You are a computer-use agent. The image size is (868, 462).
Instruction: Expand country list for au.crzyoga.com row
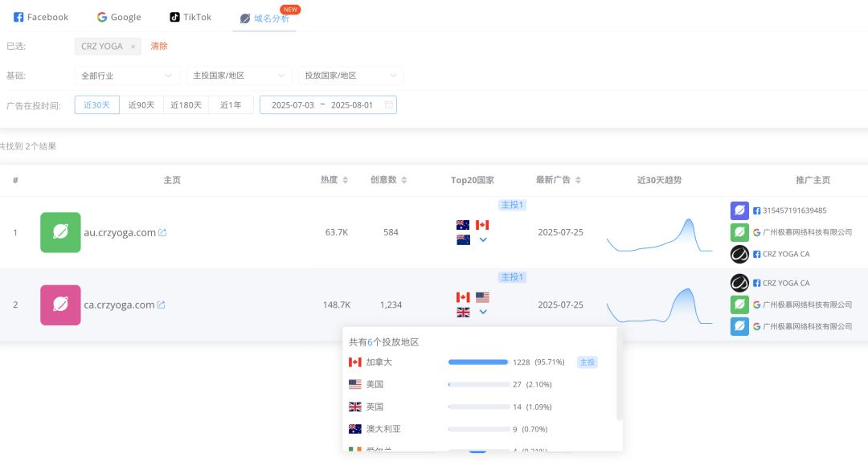tap(483, 239)
